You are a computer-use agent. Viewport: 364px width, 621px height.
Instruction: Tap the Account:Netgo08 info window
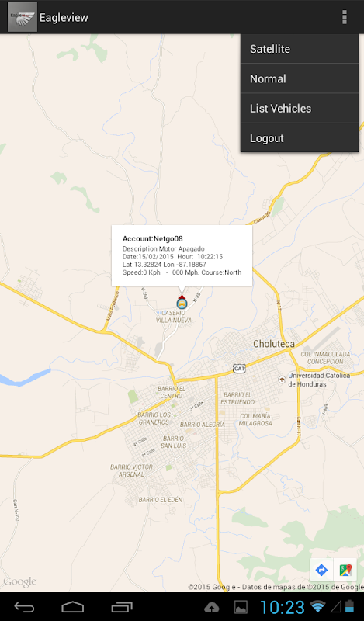[182, 255]
